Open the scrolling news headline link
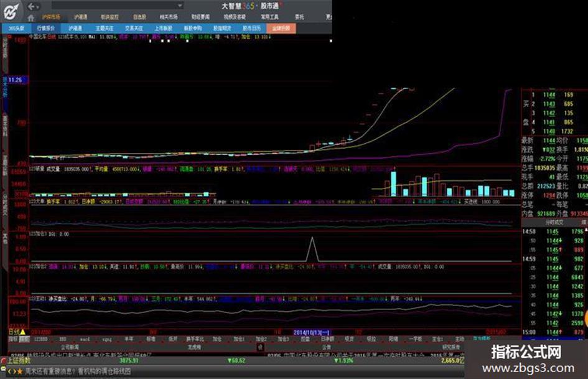 tap(78, 372)
